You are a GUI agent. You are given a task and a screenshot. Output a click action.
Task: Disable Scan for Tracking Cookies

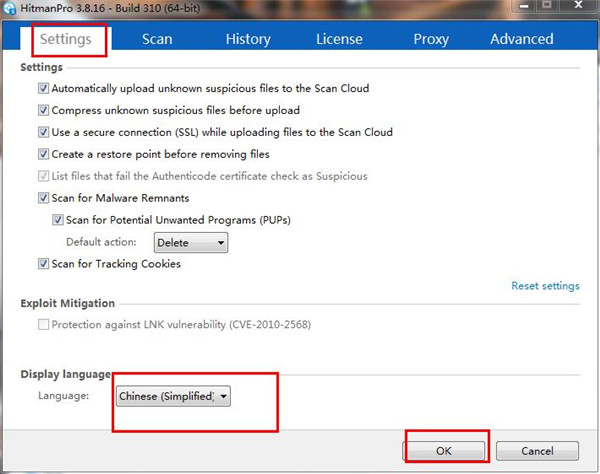(43, 264)
